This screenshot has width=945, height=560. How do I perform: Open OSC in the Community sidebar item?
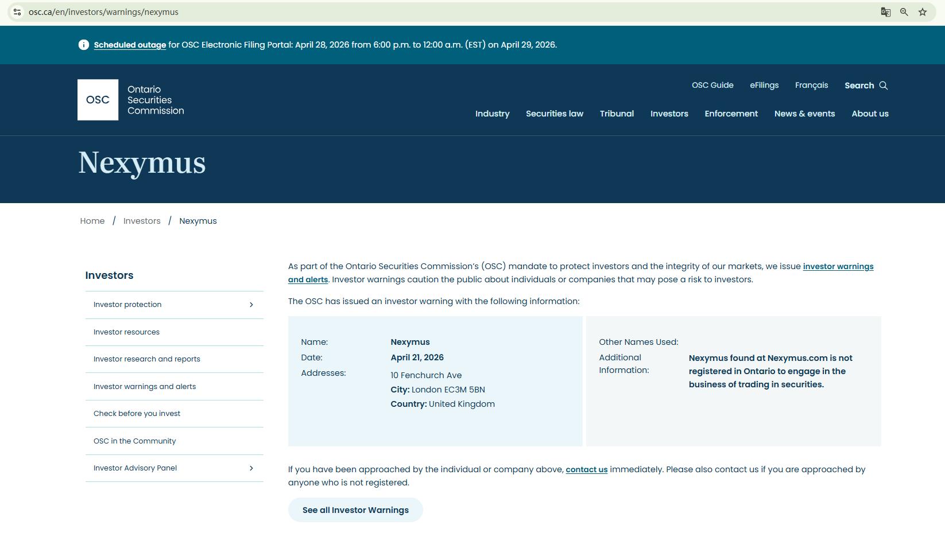click(175, 441)
